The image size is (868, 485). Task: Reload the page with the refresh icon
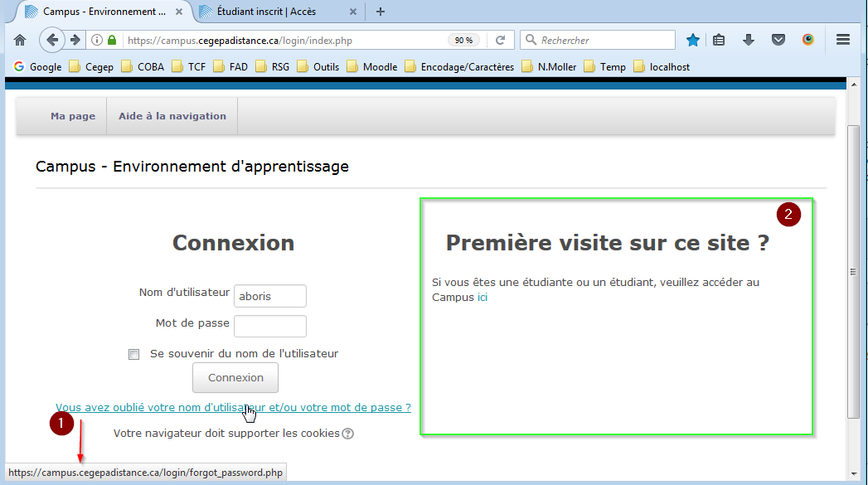tap(500, 40)
